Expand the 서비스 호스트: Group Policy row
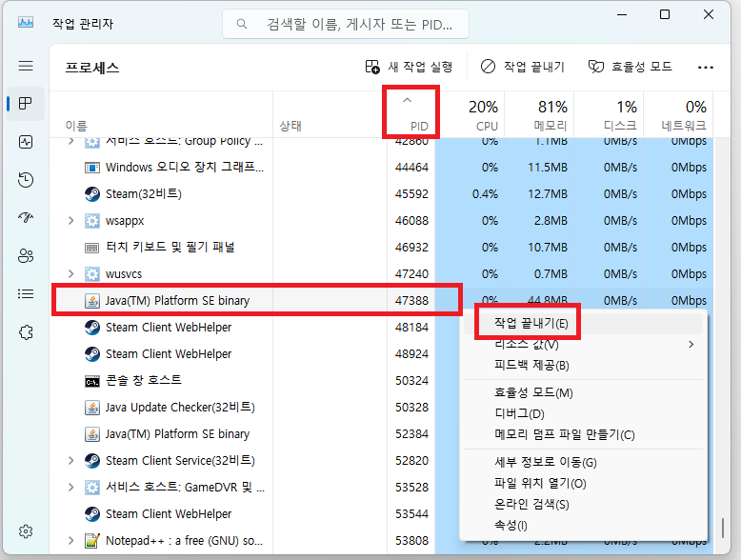741x560 pixels. [x=70, y=141]
